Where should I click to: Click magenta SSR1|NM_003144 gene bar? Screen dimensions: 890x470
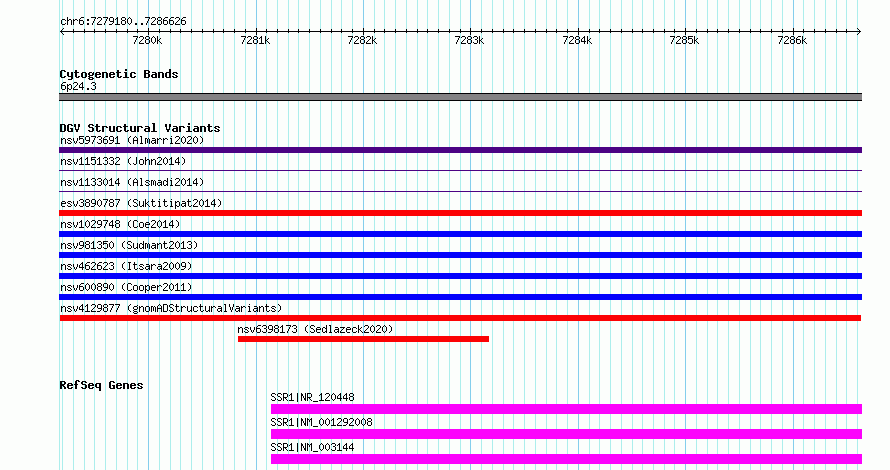coord(566,459)
